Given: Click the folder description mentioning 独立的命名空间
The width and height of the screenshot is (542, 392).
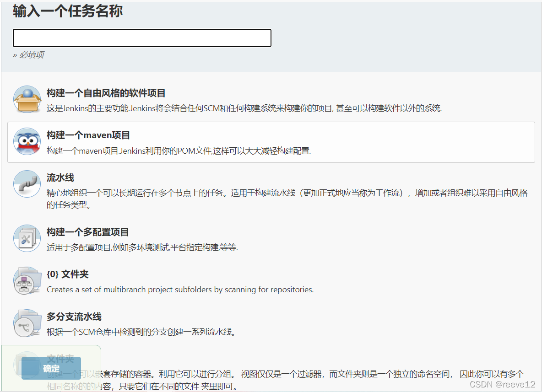Looking at the screenshot, I should (x=286, y=380).
